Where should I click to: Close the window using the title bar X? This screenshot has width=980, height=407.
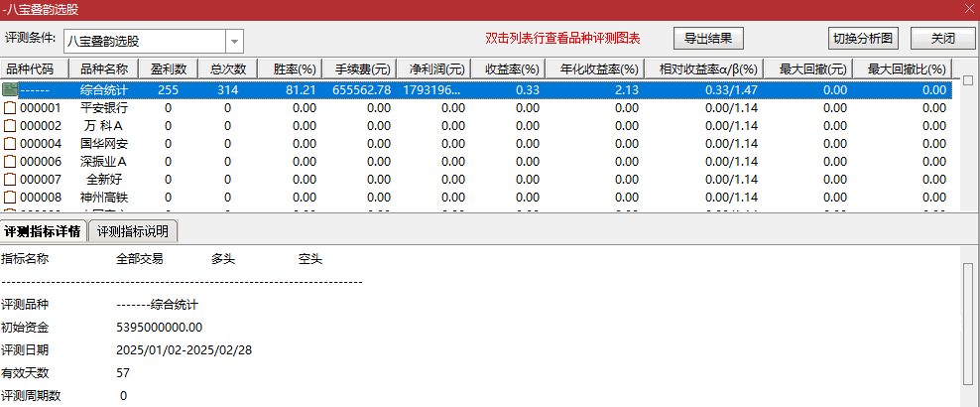click(x=968, y=9)
